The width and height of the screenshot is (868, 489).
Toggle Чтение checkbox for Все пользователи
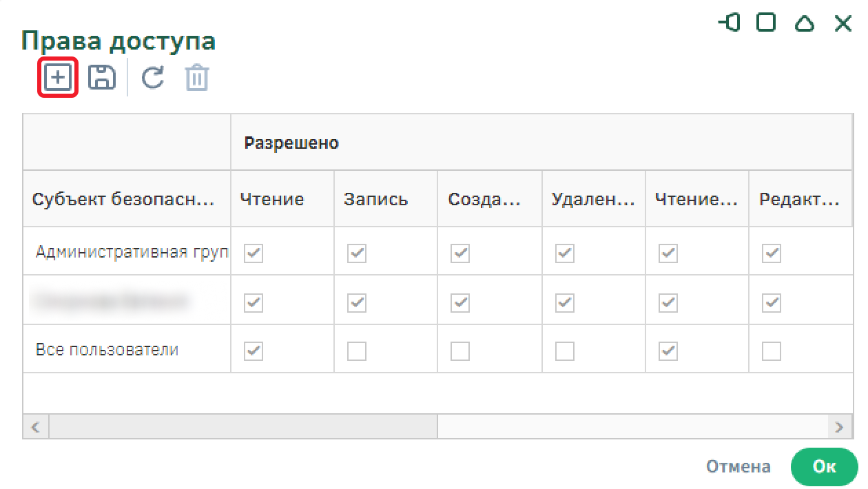point(254,351)
